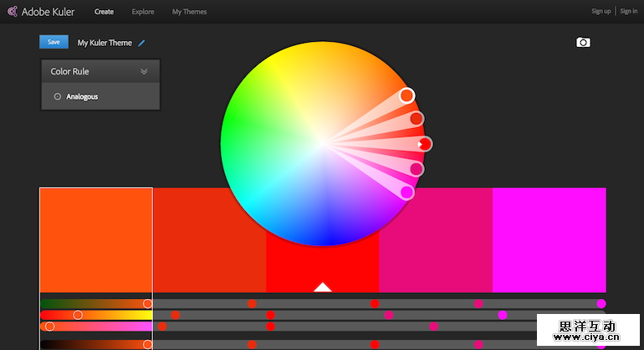
Task: Select the magenta handle on color wheel
Action: pos(407,193)
